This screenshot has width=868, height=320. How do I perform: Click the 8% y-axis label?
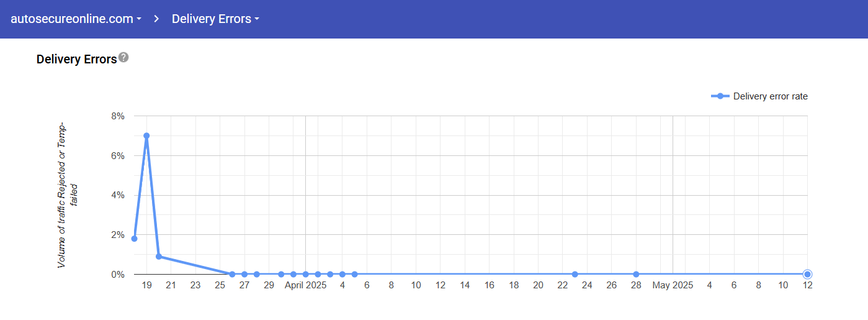[118, 116]
